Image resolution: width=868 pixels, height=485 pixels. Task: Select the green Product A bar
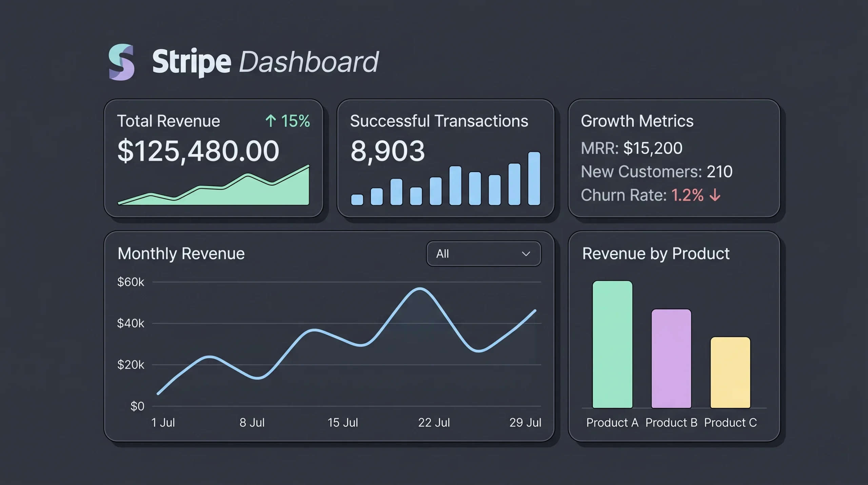pyautogui.click(x=612, y=344)
